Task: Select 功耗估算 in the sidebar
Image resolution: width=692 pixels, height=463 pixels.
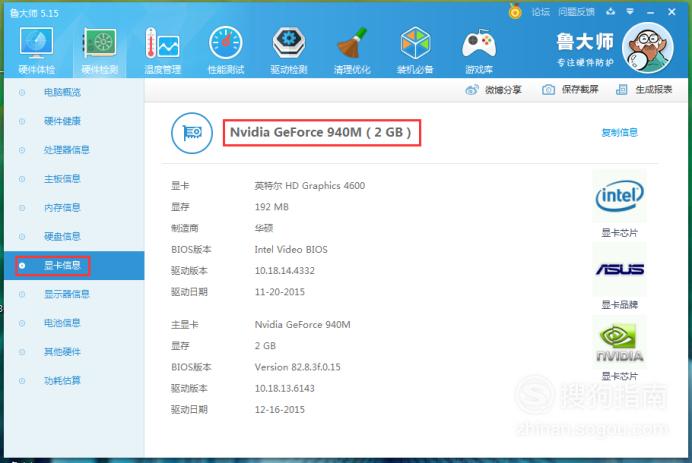Action: (x=62, y=380)
